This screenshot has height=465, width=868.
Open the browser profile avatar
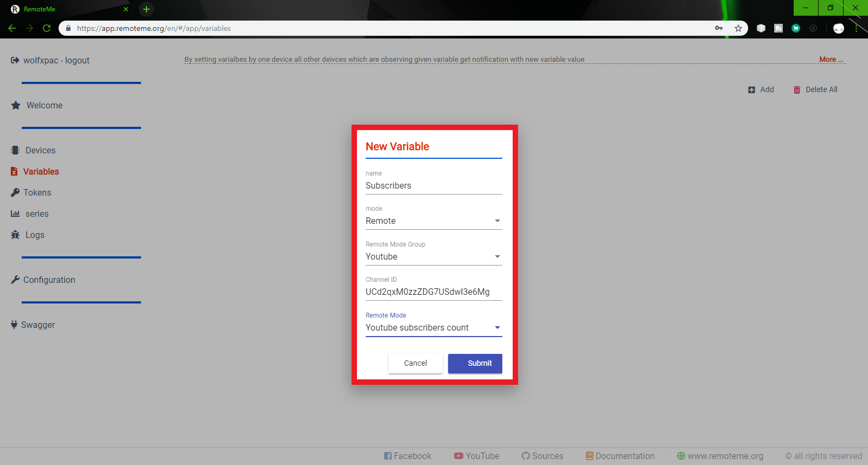tap(839, 28)
